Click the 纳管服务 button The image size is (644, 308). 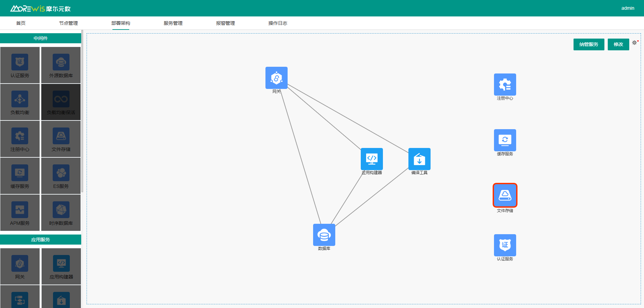coord(589,44)
